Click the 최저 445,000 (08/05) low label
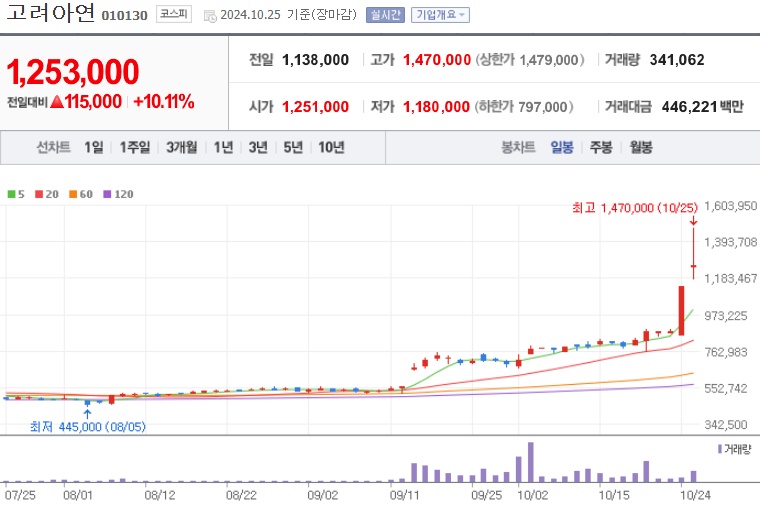Screen dimensions: 760x510 (88, 427)
